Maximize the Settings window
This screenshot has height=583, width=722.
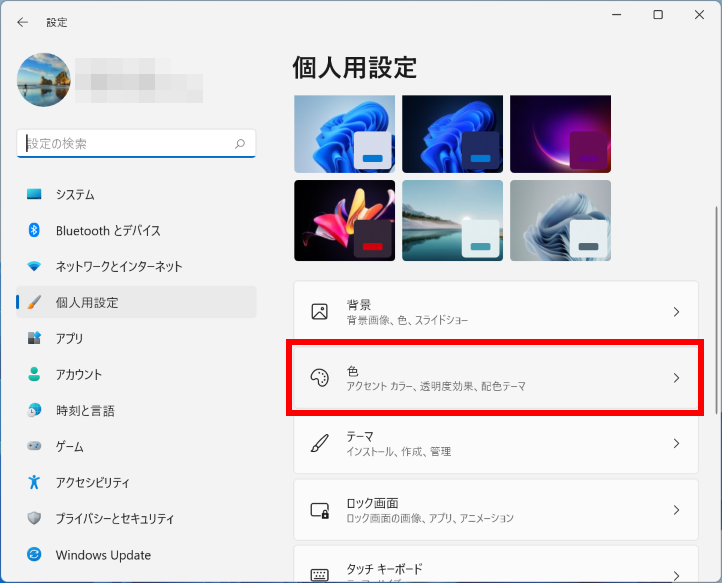pos(658,15)
